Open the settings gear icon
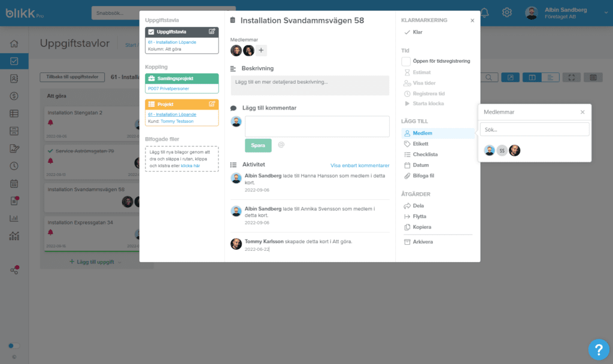 click(506, 13)
